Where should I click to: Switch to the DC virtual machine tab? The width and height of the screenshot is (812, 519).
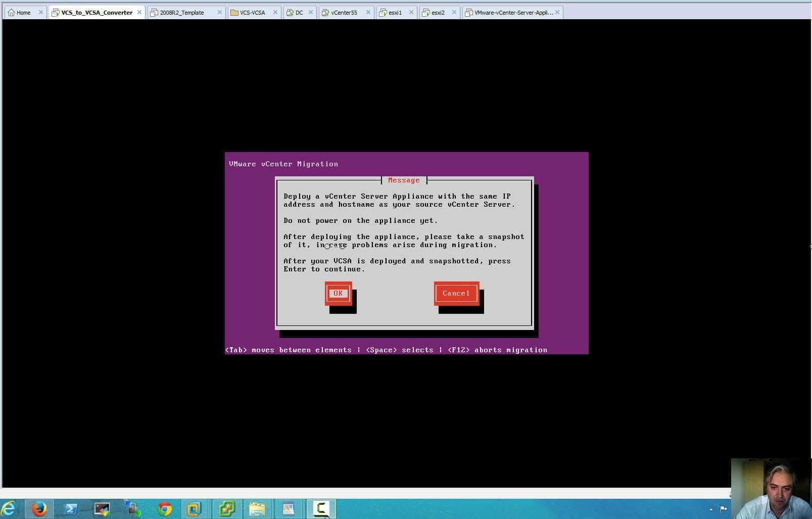tap(299, 13)
